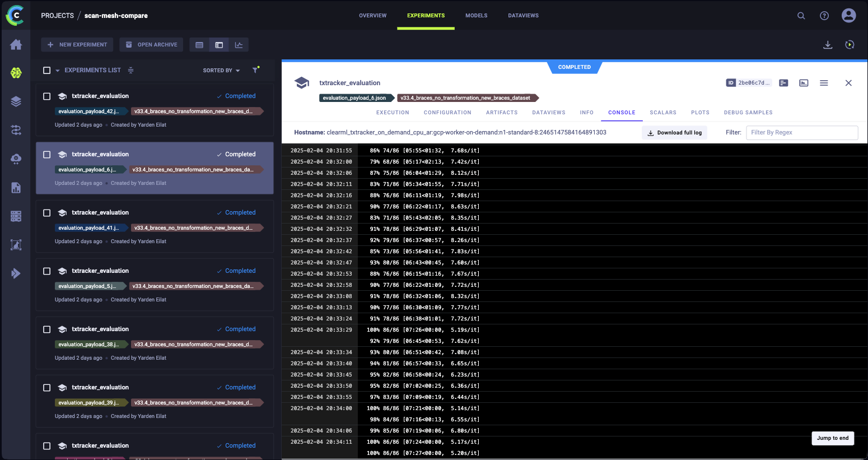The image size is (868, 460).
Task: Switch to the Scalars tab
Action: (662, 113)
